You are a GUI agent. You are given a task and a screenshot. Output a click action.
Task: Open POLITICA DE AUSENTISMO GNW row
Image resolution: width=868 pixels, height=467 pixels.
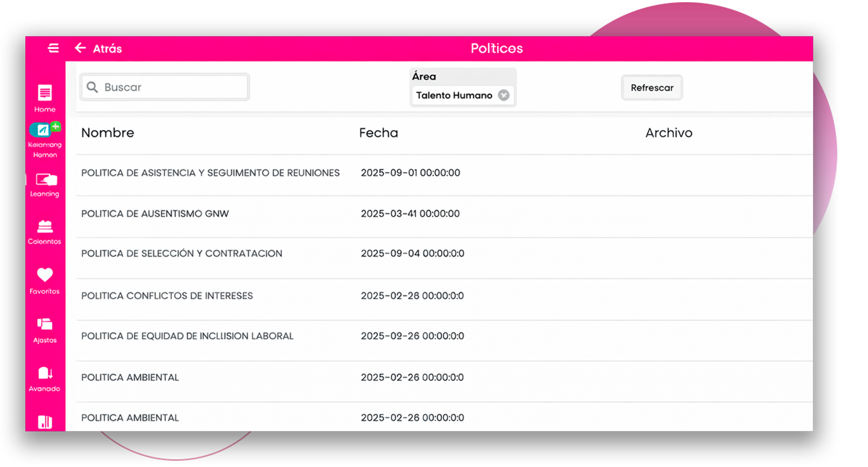155,214
